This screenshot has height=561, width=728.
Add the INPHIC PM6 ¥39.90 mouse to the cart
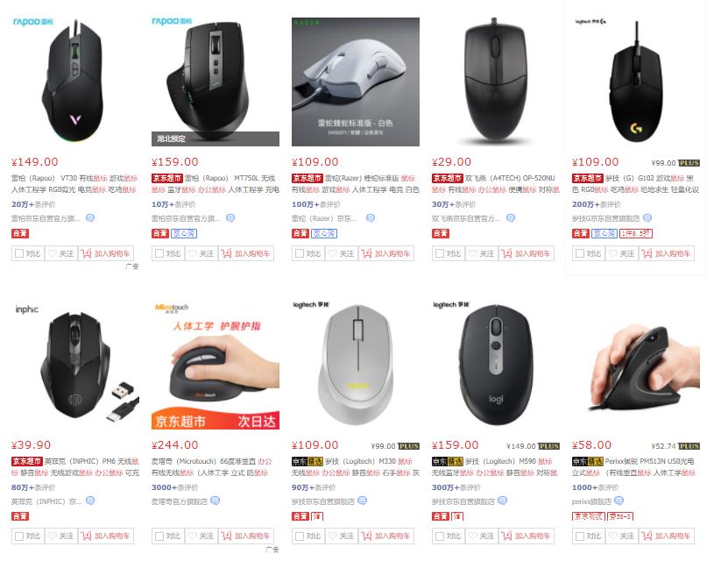[x=106, y=536]
